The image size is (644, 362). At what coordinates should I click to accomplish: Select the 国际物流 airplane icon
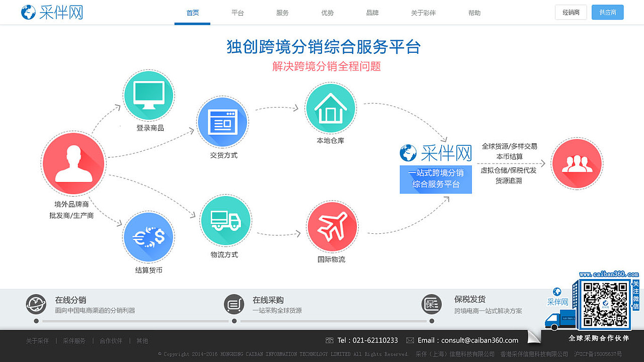[332, 226]
